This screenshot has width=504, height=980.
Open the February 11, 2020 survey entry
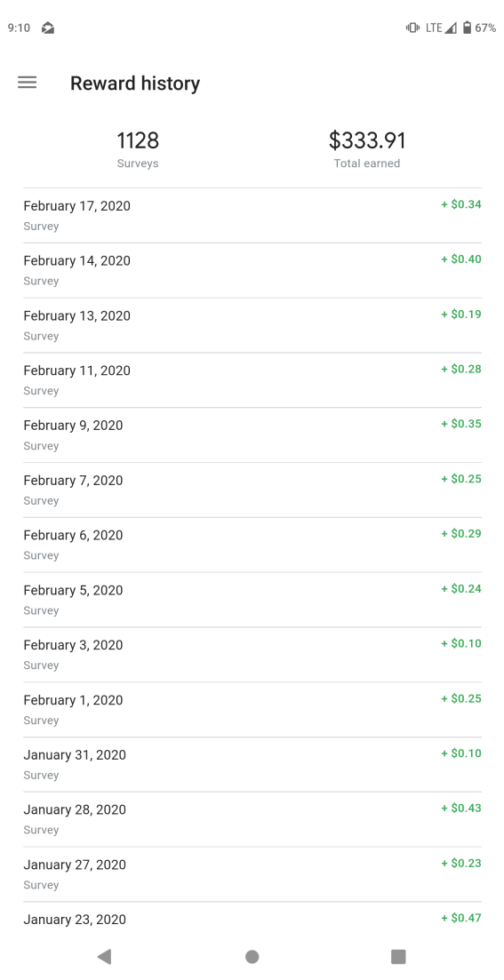[252, 380]
